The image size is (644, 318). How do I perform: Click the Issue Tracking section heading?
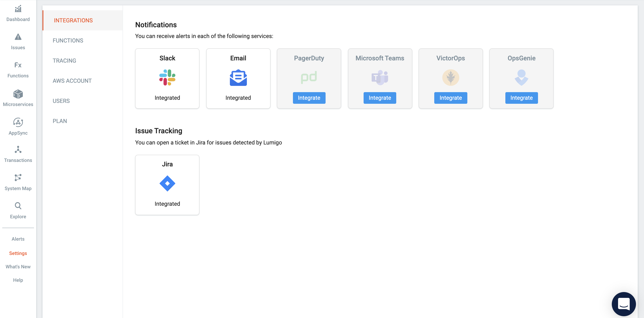pos(159,131)
